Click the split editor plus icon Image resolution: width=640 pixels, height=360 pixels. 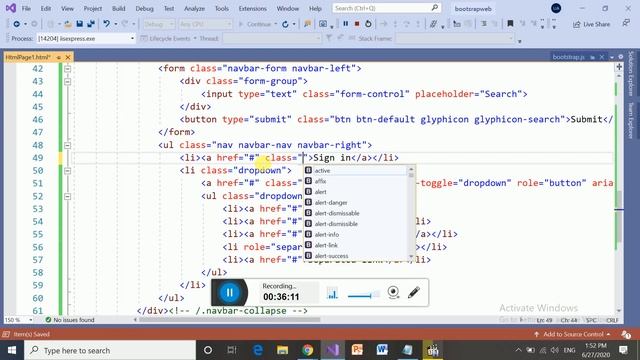pos(619,67)
